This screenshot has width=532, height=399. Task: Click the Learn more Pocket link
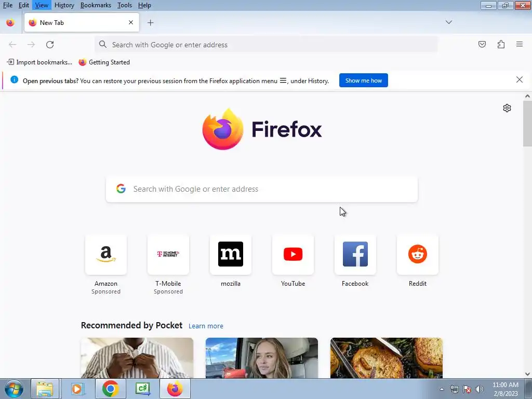[206, 326]
